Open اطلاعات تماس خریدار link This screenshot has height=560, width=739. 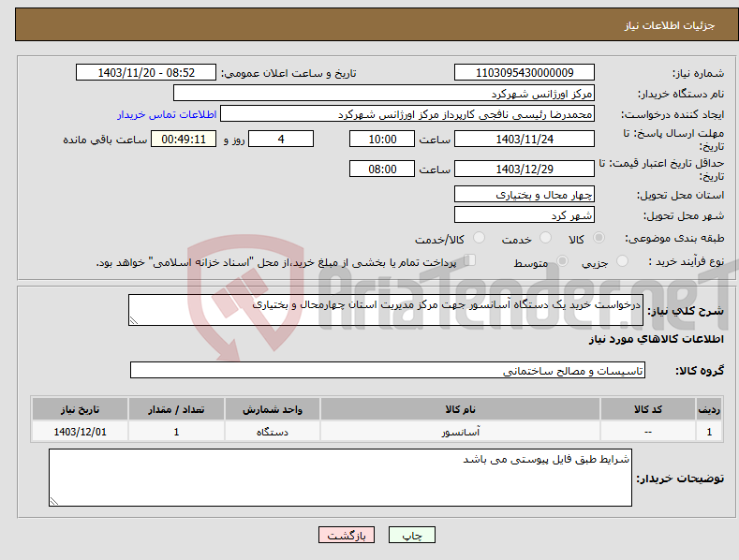click(x=167, y=114)
